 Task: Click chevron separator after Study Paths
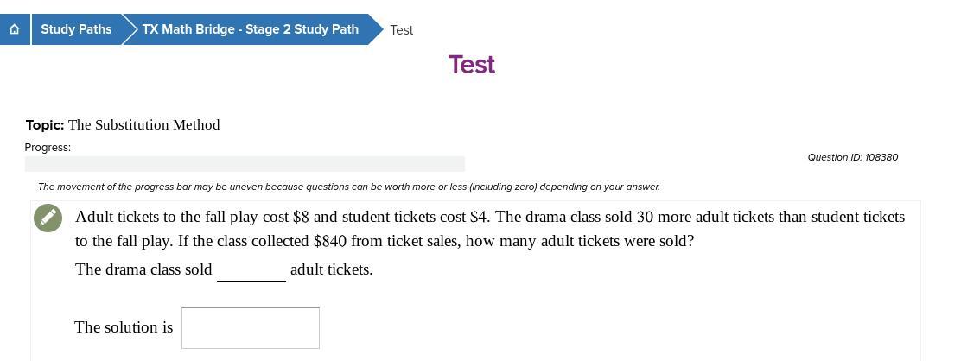(130, 29)
